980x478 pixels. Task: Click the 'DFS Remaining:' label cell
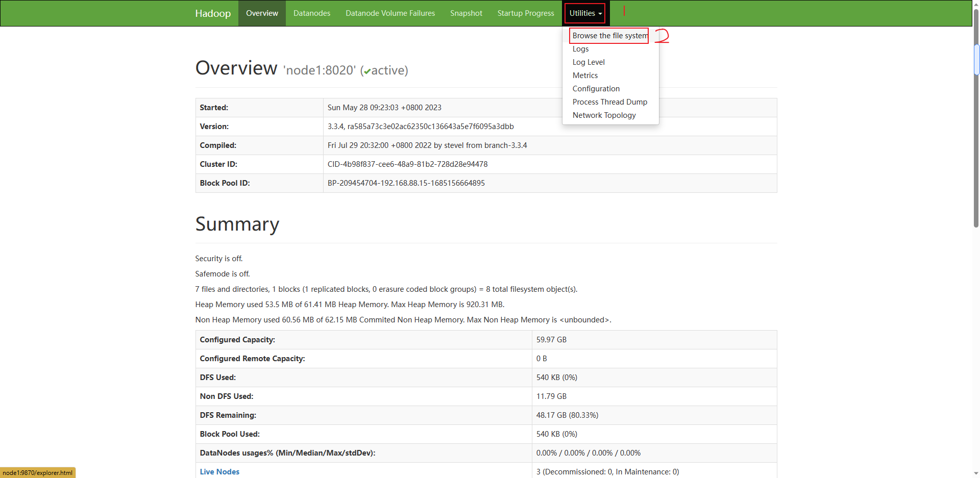(x=363, y=415)
